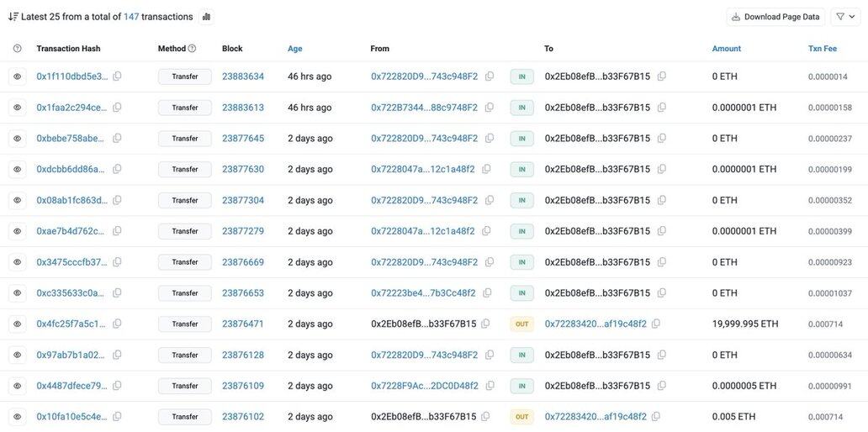Copy From address 0x7228F9Ac...2DC0D48f2
This screenshot has height=432, width=868.
click(490, 386)
